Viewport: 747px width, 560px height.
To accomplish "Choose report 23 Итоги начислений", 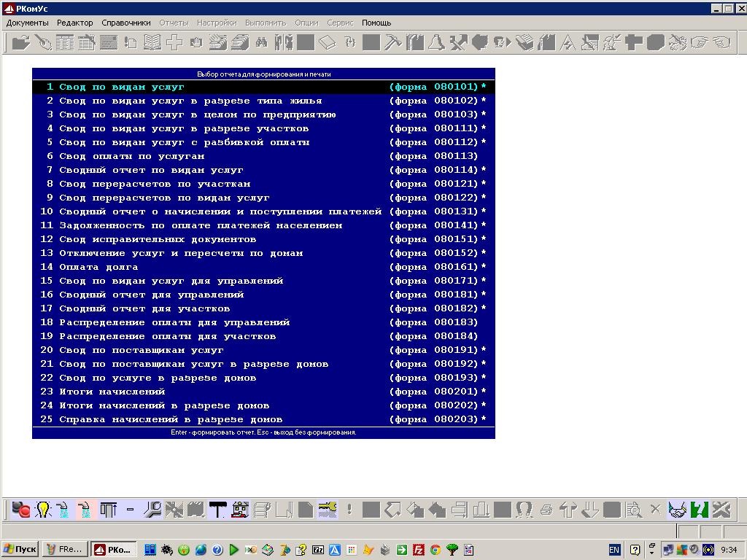I will 112,392.
